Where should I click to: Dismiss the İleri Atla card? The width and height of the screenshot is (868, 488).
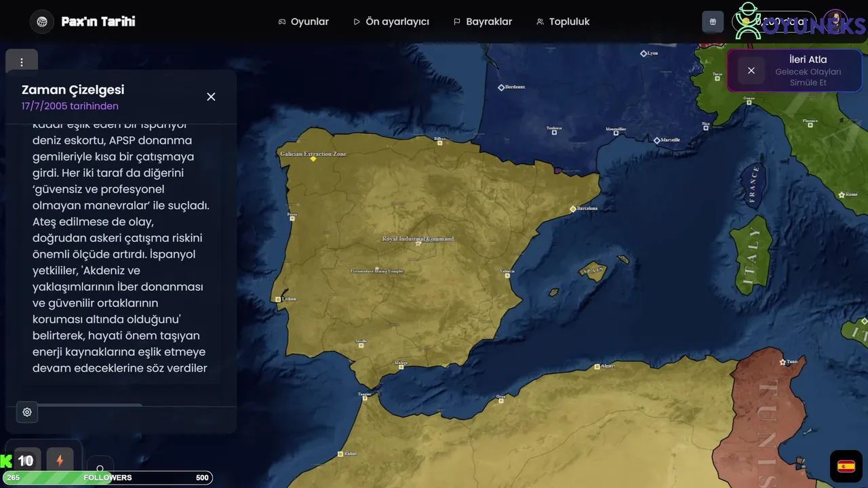tap(751, 70)
